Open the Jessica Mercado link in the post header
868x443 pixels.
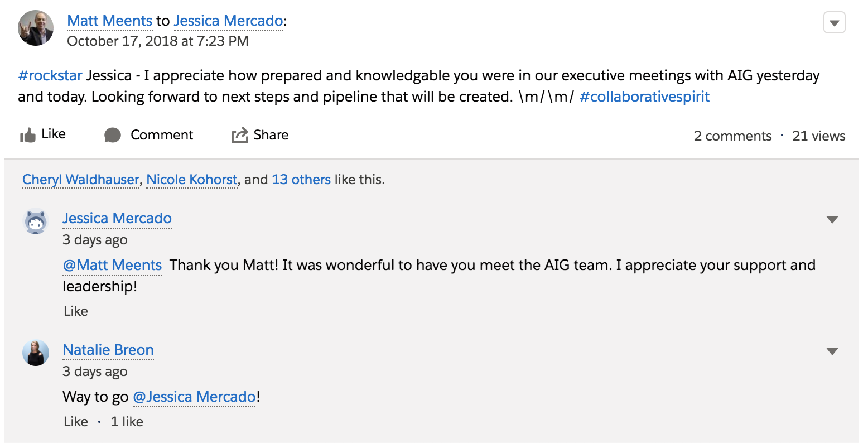[229, 21]
